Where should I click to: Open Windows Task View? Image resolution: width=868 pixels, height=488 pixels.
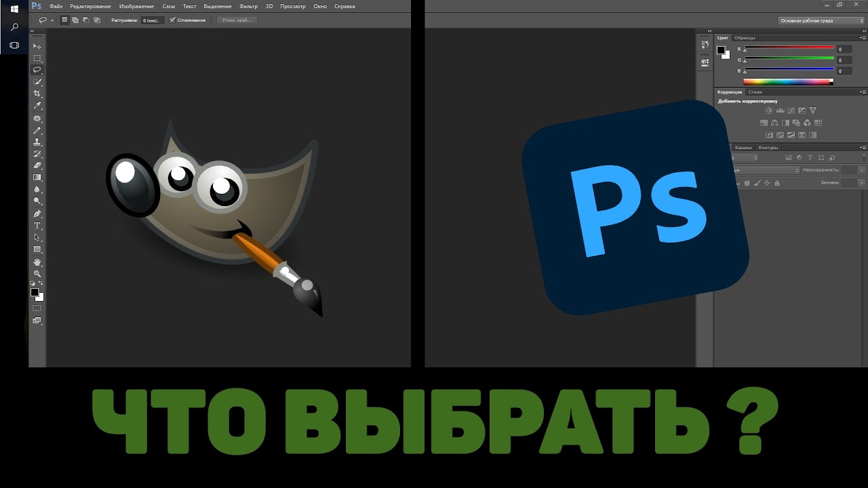[x=14, y=45]
